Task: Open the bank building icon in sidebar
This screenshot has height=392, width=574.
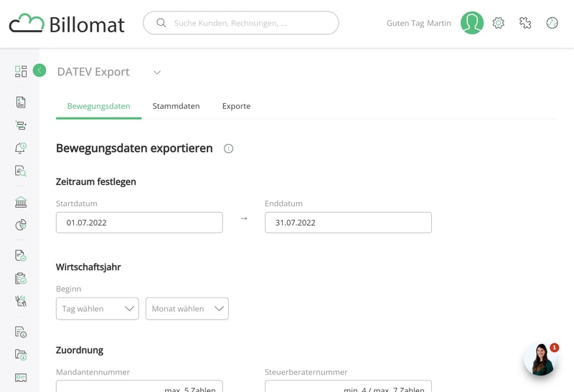Action: click(x=21, y=202)
